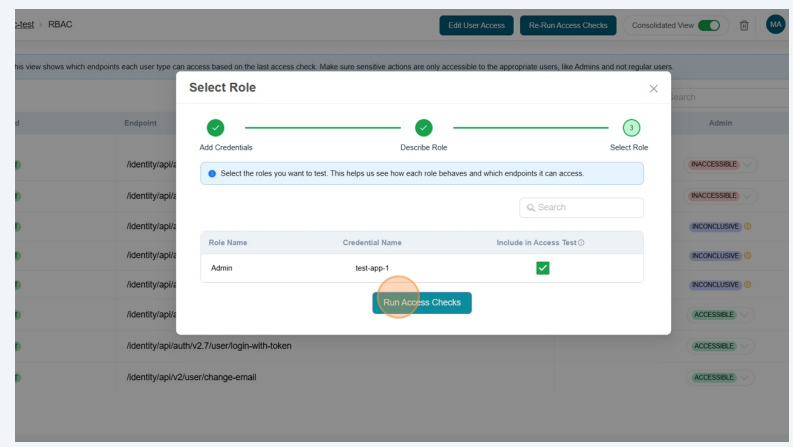Image resolution: width=793 pixels, height=447 pixels.
Task: Open the last ACCESSIBLE status dropdown
Action: click(x=747, y=377)
